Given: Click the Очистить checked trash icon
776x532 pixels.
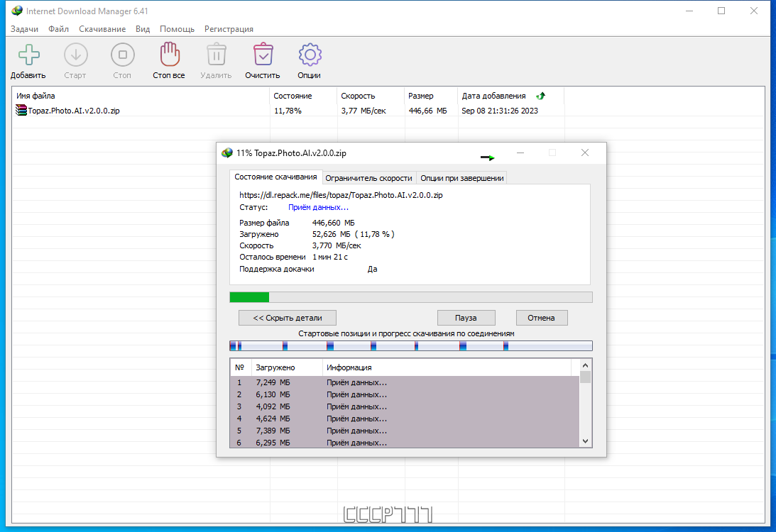Looking at the screenshot, I should tap(263, 55).
